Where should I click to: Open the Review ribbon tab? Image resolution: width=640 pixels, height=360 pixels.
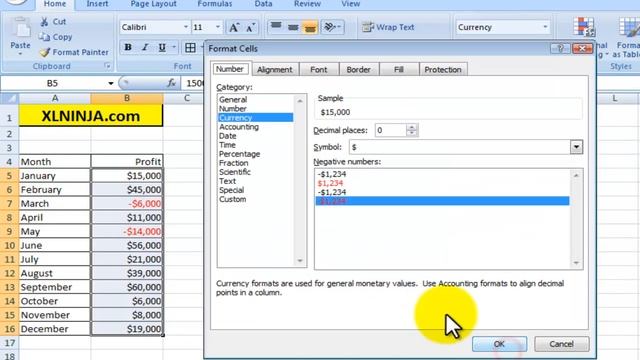click(307, 4)
